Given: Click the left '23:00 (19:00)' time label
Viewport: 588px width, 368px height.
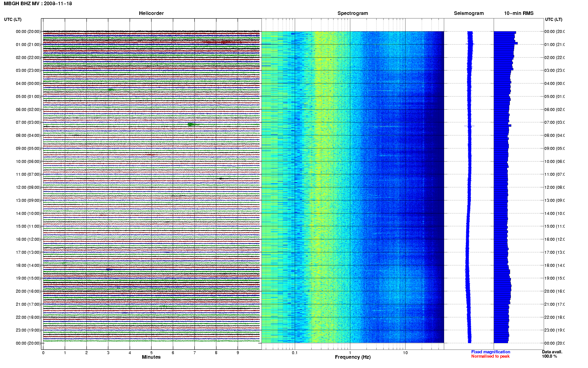Looking at the screenshot, I should pyautogui.click(x=28, y=330).
